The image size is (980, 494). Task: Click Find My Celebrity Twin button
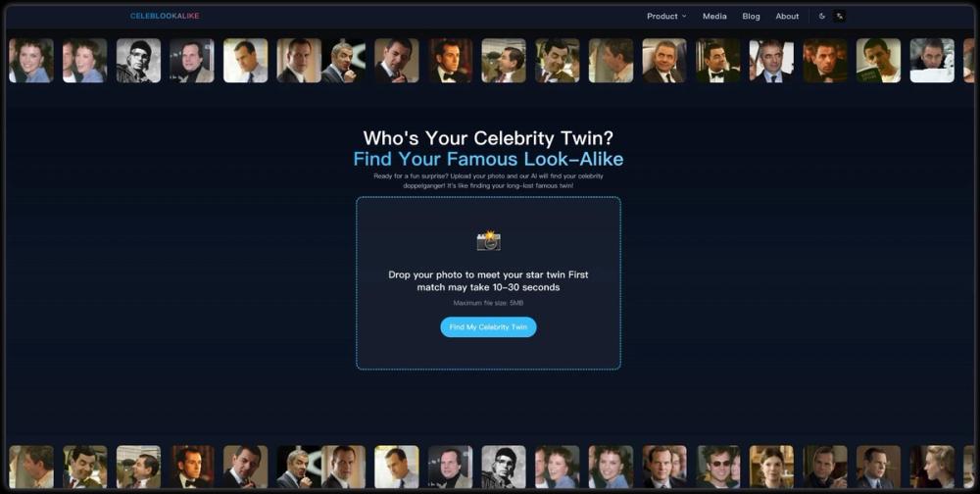click(488, 327)
